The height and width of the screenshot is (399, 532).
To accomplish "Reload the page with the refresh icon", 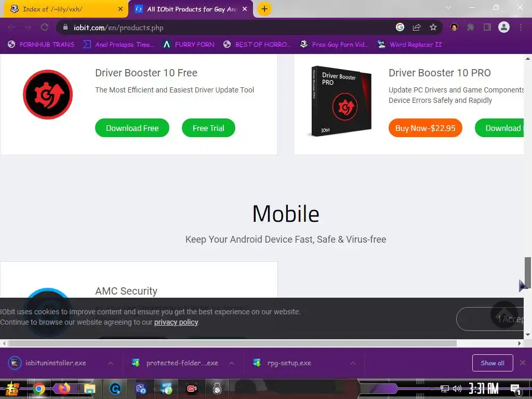I will tap(45, 28).
